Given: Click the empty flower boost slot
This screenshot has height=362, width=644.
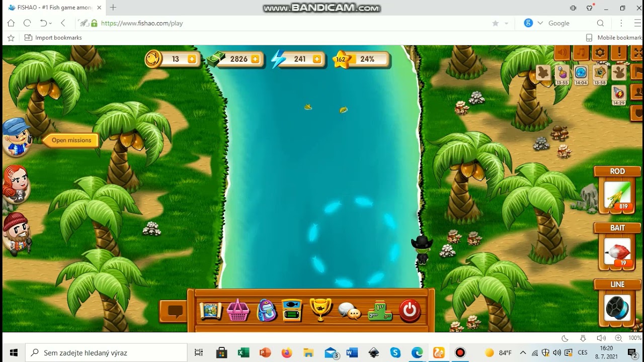Looking at the screenshot, I should 543,73.
